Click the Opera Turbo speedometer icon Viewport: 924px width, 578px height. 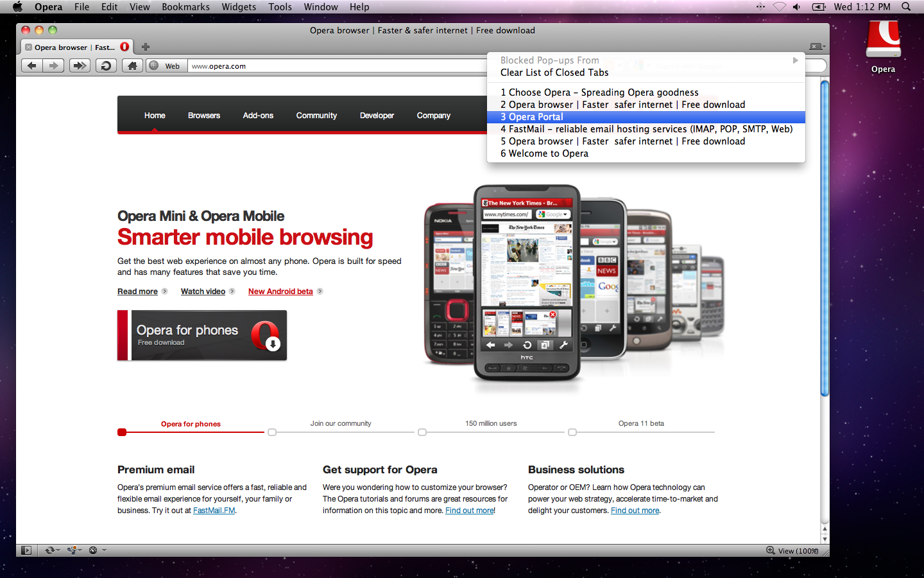pyautogui.click(x=93, y=550)
